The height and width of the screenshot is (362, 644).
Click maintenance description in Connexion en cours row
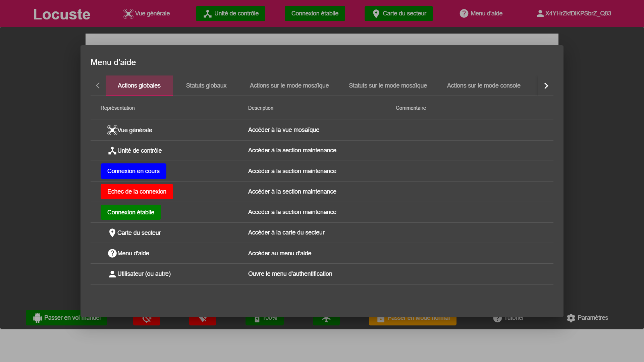tap(292, 171)
